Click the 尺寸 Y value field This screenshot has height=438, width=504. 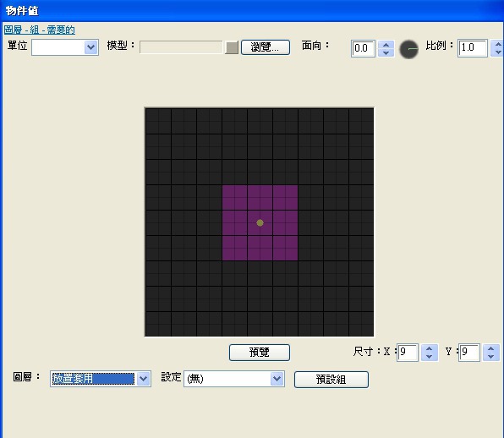tap(469, 353)
